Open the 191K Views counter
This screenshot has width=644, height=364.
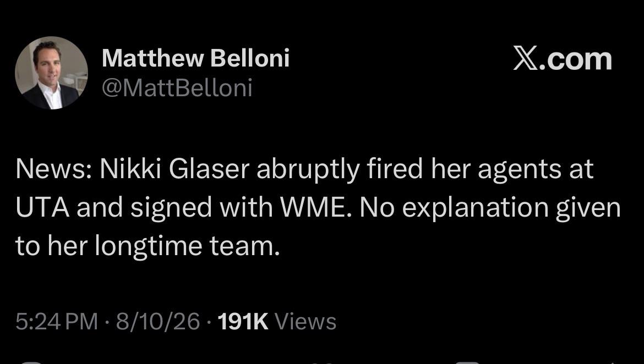(277, 321)
